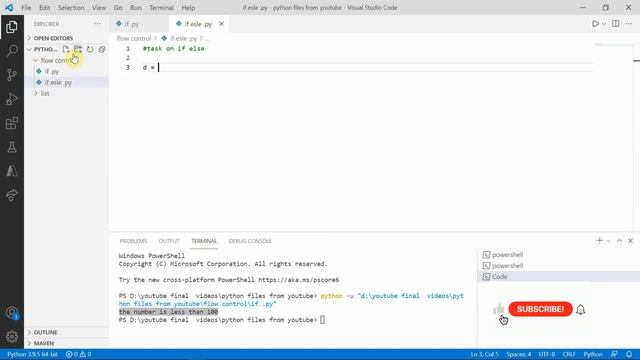This screenshot has height=360, width=640.
Task: Change CRLF end of line
Action: click(x=569, y=354)
